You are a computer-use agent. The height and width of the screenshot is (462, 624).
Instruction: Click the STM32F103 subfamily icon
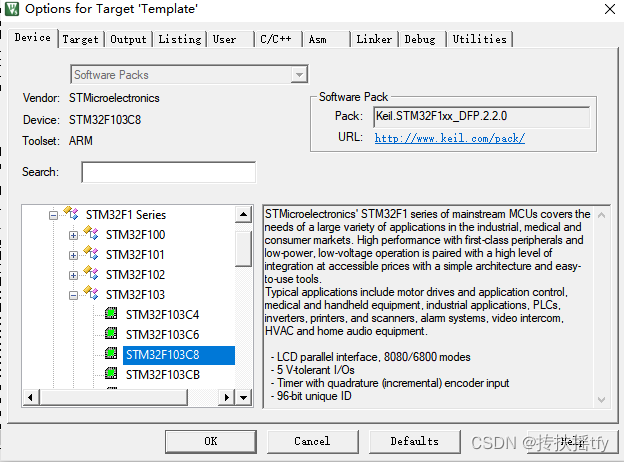(x=91, y=293)
